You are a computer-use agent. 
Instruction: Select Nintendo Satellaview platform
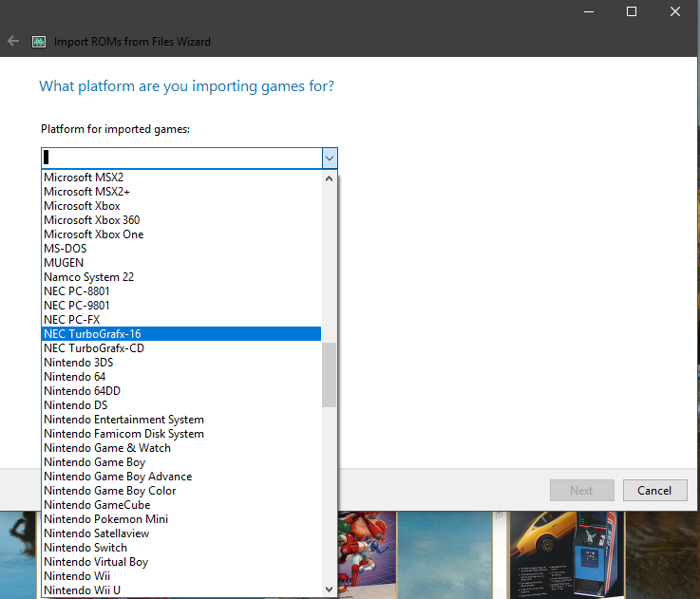(181, 533)
